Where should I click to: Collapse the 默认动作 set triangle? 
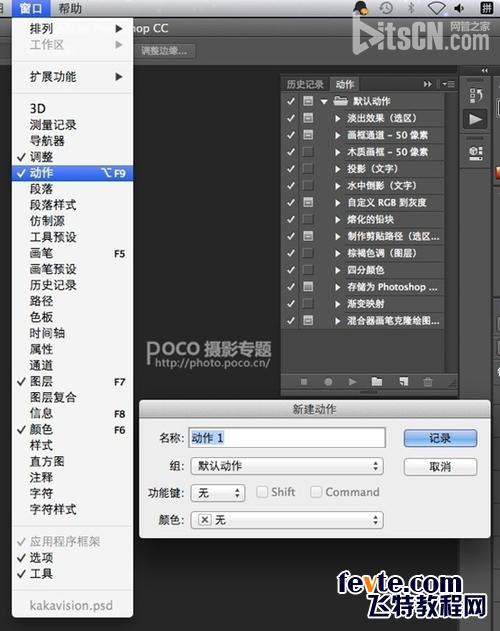click(324, 101)
